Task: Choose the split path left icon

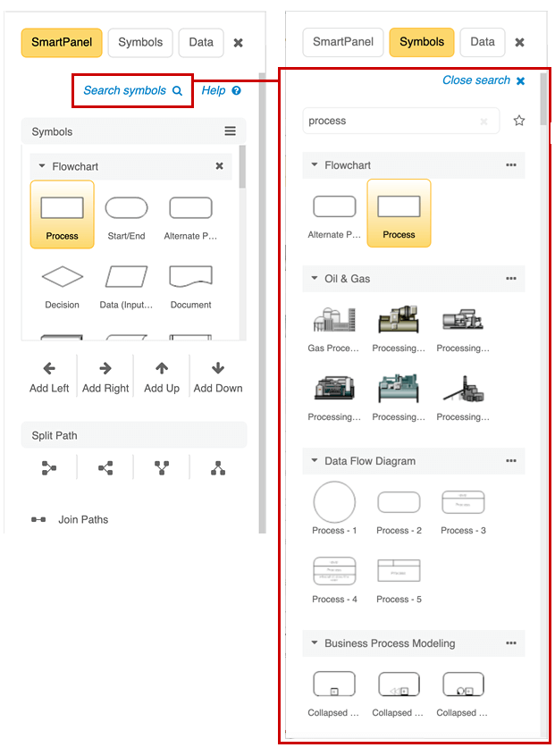Action: click(105, 467)
